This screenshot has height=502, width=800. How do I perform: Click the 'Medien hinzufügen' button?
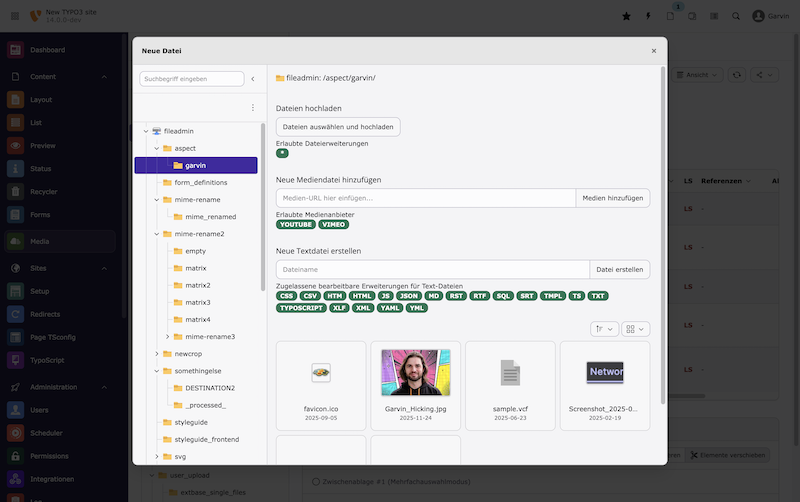click(612, 198)
